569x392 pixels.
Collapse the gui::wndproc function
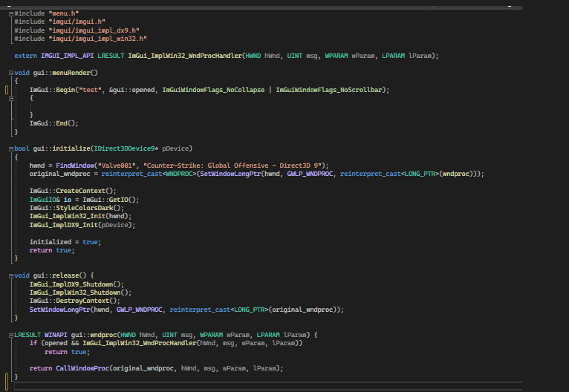click(10, 335)
